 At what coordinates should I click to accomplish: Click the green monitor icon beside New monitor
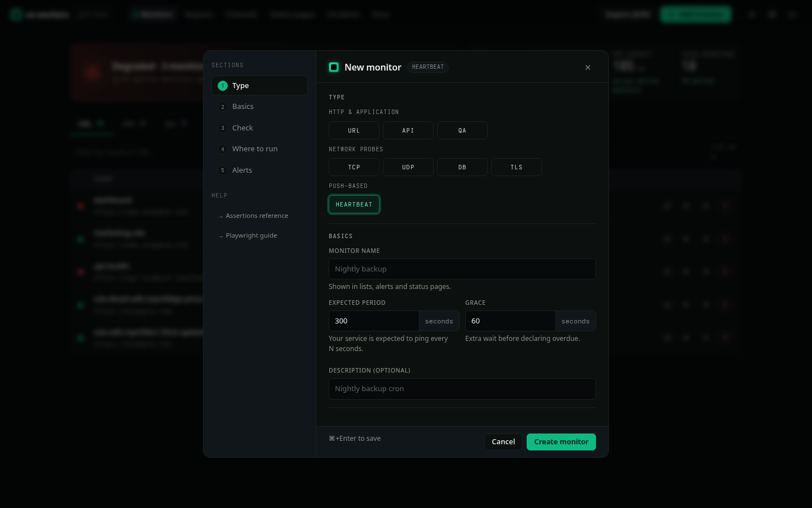pos(334,67)
